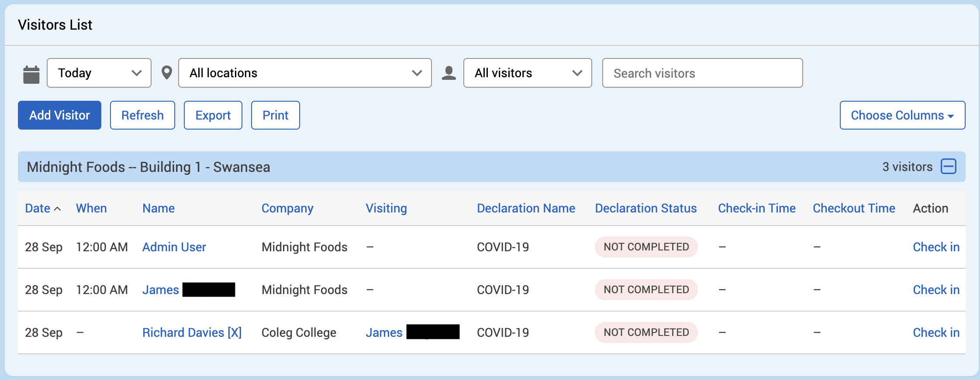
Task: Sort by the Date column header
Action: [x=38, y=208]
